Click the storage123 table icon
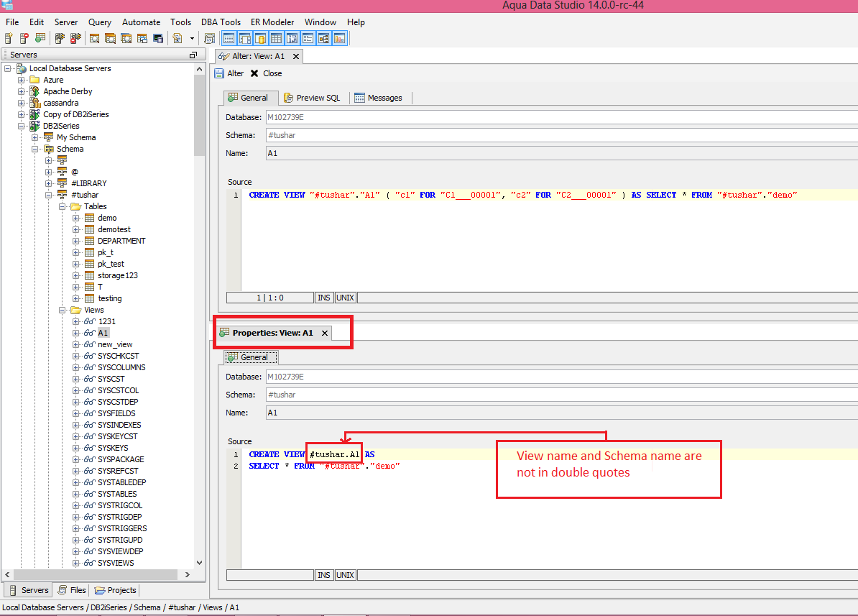858x616 pixels. point(89,275)
